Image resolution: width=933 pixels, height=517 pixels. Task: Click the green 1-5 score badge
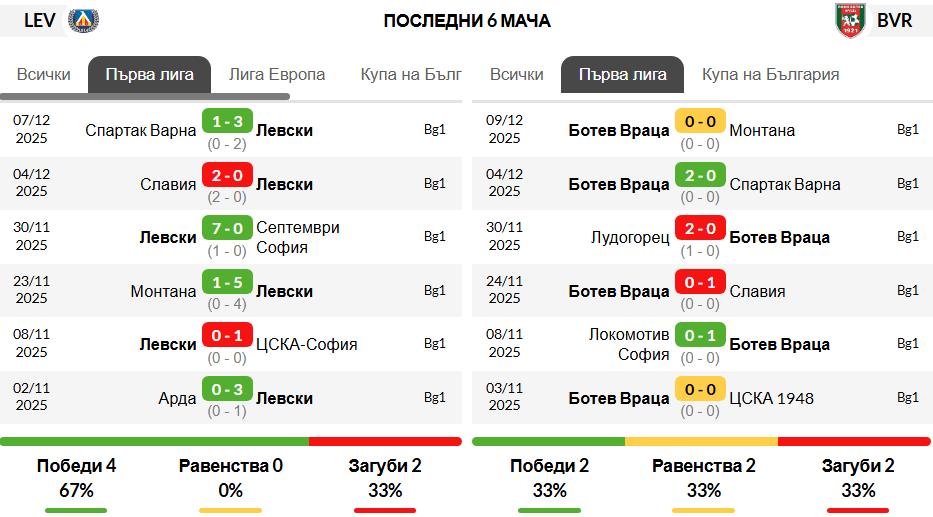[x=227, y=283]
